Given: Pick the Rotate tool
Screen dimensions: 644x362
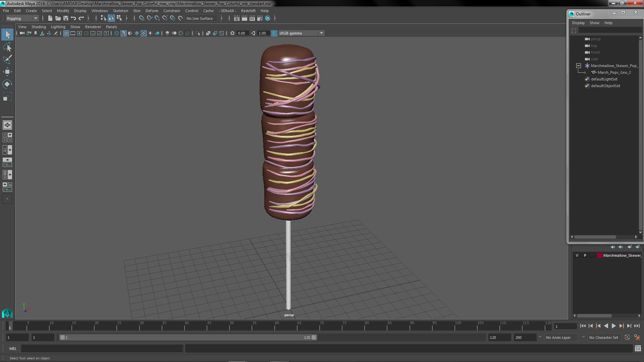Looking at the screenshot, I should 7,84.
